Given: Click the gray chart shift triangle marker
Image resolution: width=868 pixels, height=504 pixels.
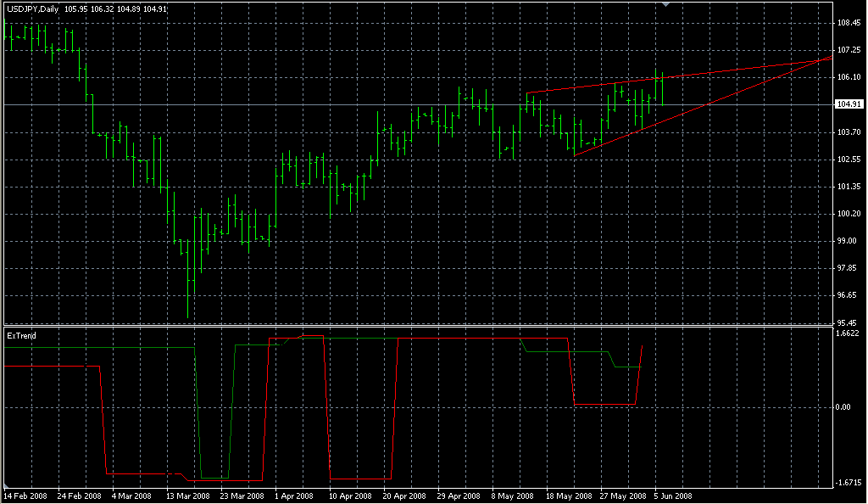Looking at the screenshot, I should pyautogui.click(x=666, y=4).
